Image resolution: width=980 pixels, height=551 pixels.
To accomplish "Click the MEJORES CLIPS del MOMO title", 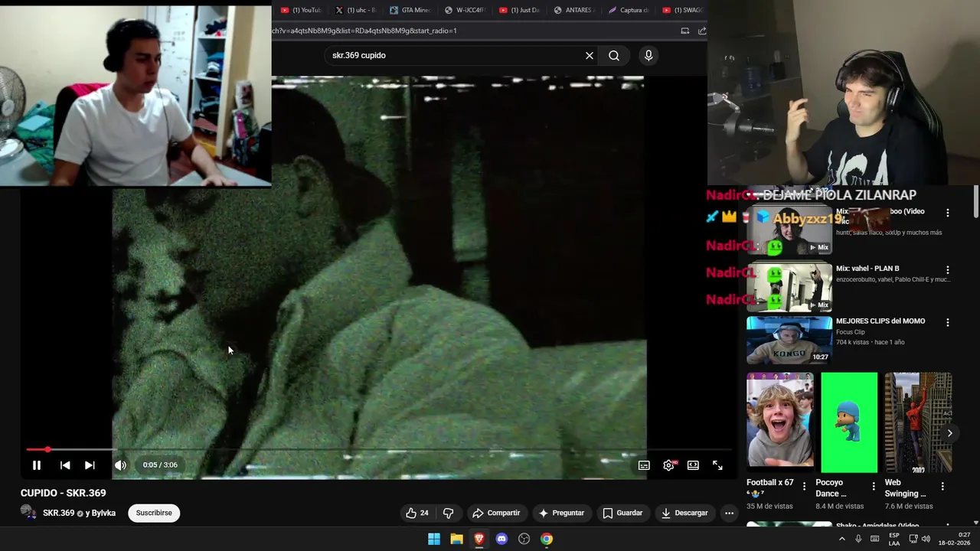I will coord(880,321).
